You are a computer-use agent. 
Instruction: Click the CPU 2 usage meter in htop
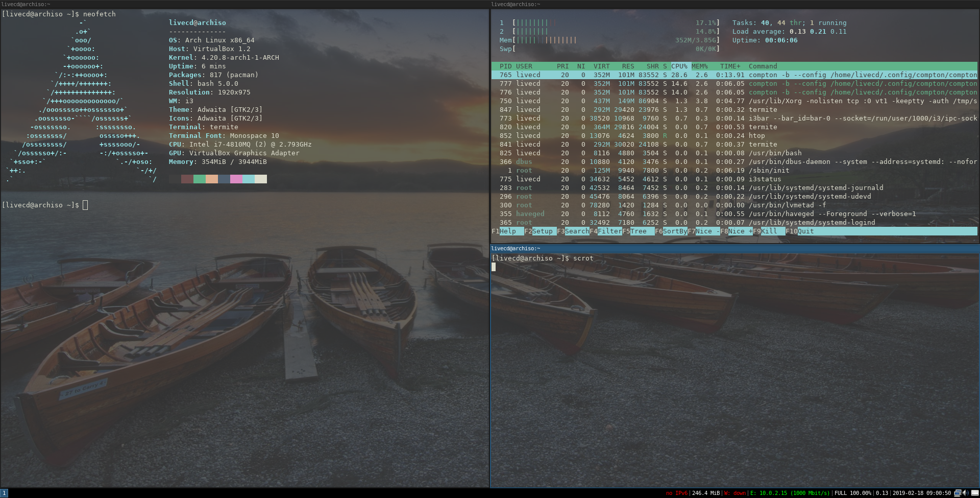(609, 32)
